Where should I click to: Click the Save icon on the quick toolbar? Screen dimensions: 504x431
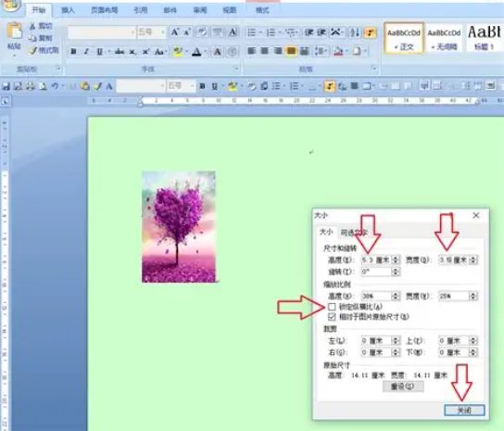pyautogui.click(x=6, y=86)
